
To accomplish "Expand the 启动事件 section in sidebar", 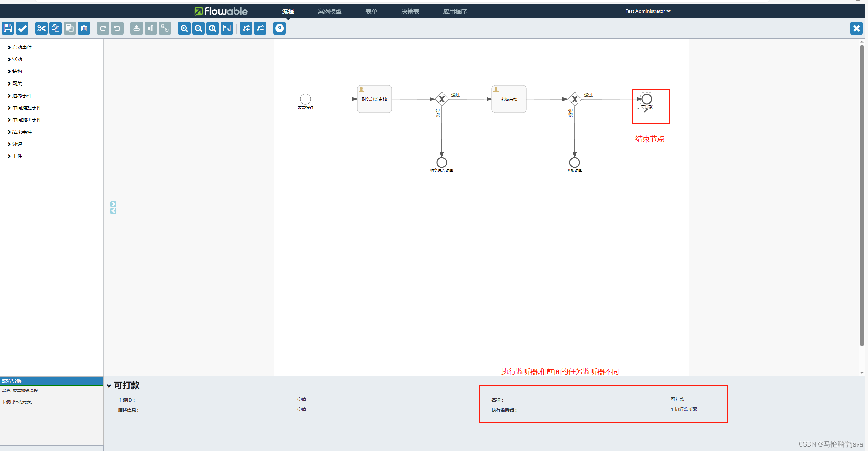I will pyautogui.click(x=22, y=47).
